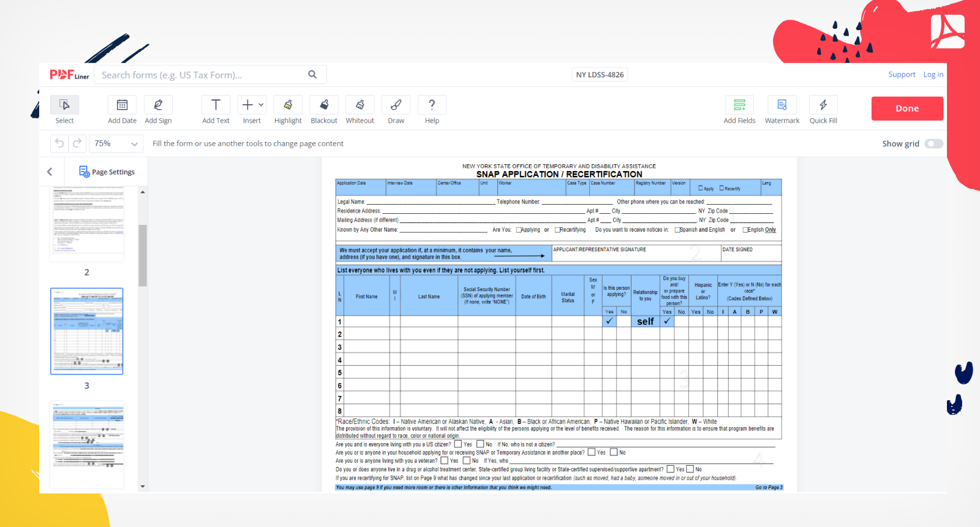Click the Date Signed box
Viewport: 980px width, 527px height.
point(751,253)
